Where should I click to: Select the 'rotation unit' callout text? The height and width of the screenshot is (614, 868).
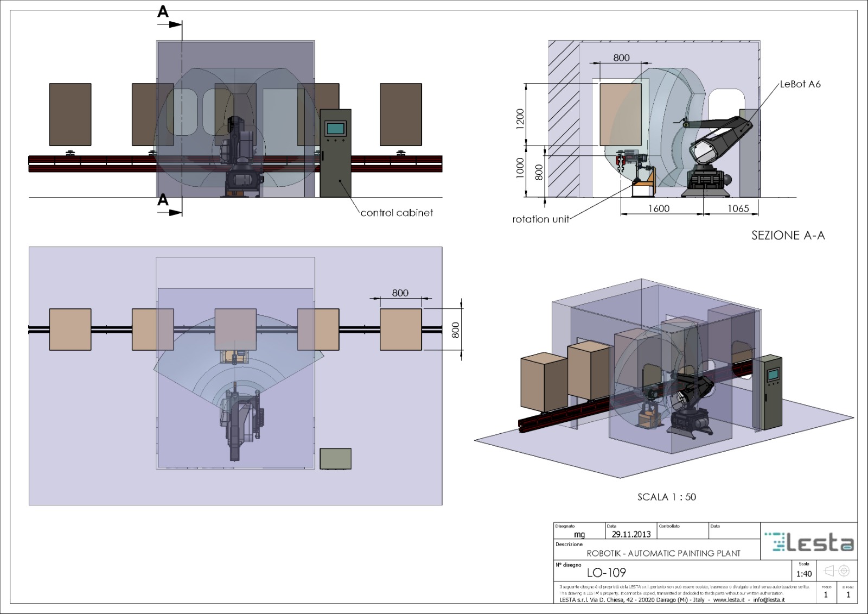point(540,219)
